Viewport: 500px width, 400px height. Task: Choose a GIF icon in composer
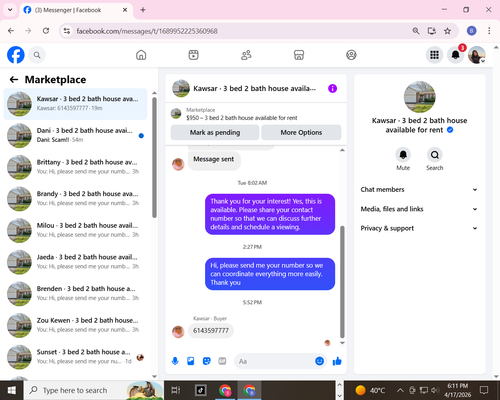click(222, 361)
